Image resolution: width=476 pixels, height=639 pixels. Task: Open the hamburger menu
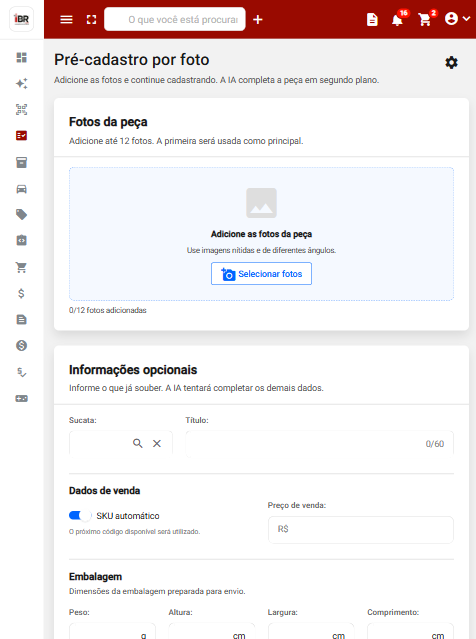[x=66, y=19]
